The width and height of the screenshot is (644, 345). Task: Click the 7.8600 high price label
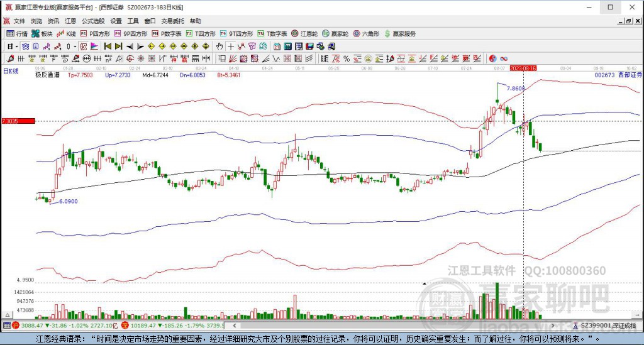(x=516, y=88)
